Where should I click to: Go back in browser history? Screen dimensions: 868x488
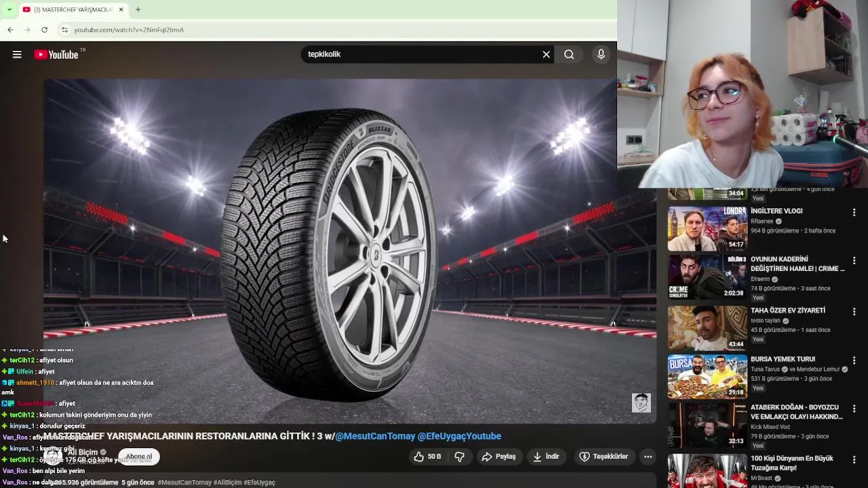coord(10,30)
